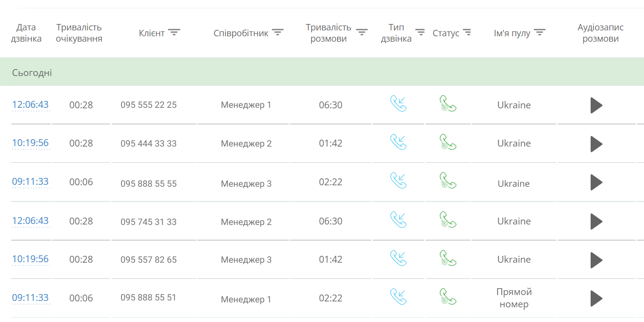The height and width of the screenshot is (322, 644).
Task: Click incoming call type icon for 095 888 55 55
Action: (398, 180)
